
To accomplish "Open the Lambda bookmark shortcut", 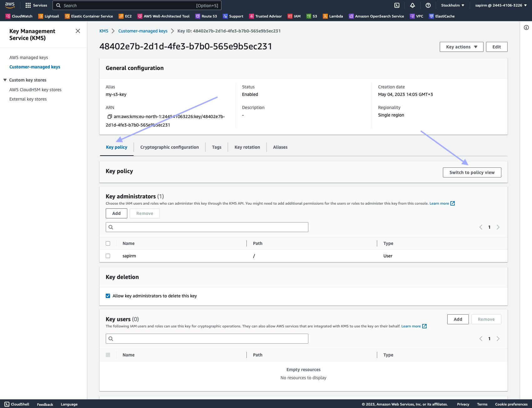I will (x=333, y=16).
